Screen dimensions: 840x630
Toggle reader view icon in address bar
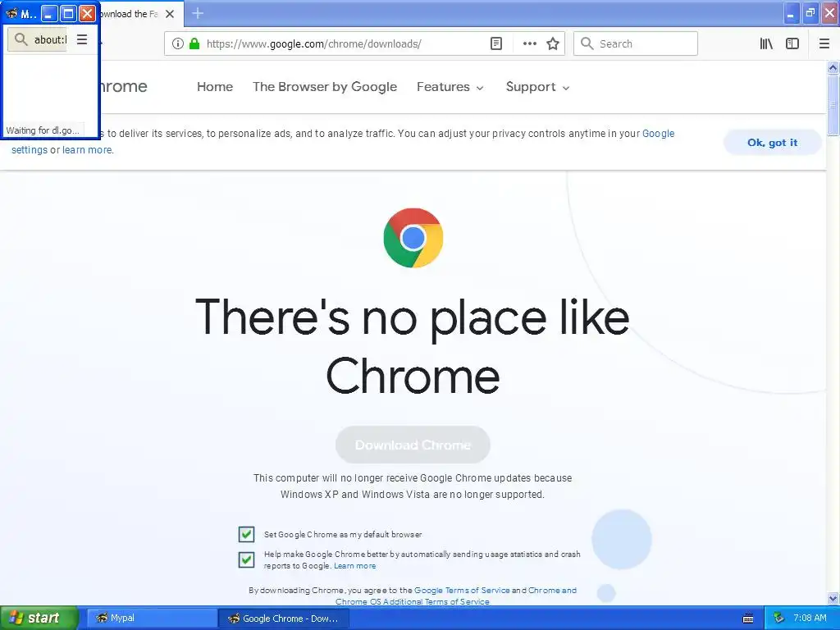pos(496,44)
